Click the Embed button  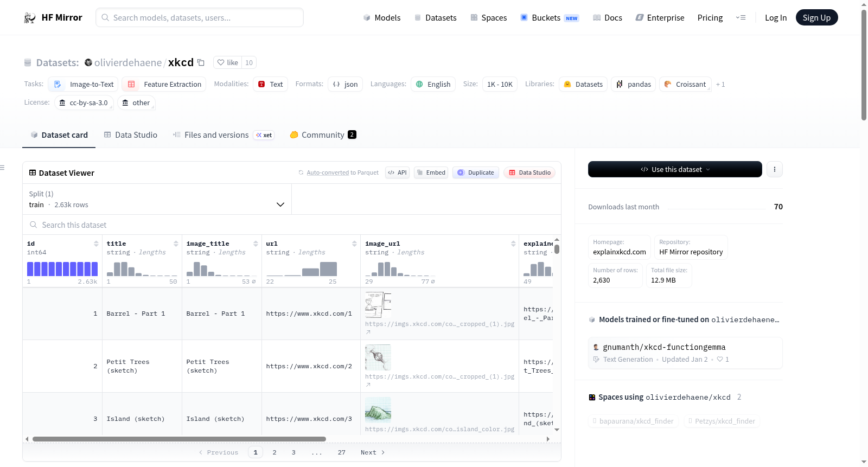tap(431, 172)
